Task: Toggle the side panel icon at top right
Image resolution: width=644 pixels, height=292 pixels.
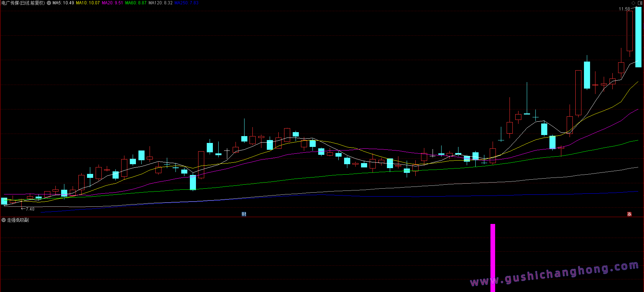Action: 639,3
